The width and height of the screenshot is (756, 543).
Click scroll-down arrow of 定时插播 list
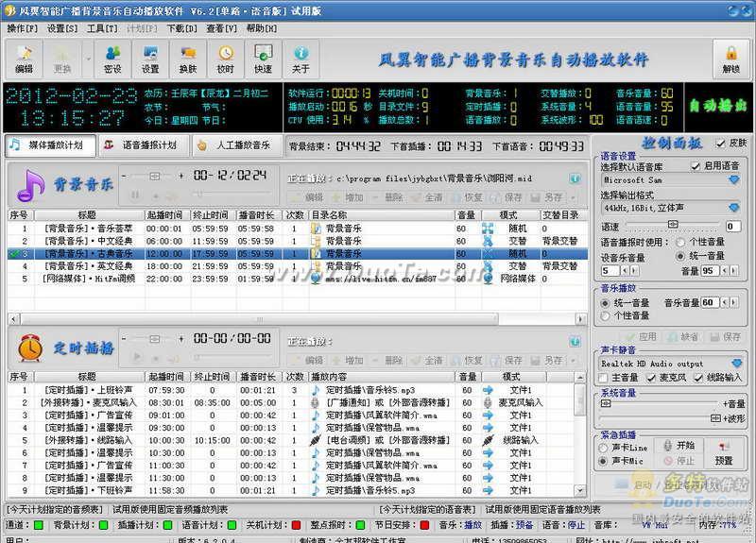click(x=580, y=490)
